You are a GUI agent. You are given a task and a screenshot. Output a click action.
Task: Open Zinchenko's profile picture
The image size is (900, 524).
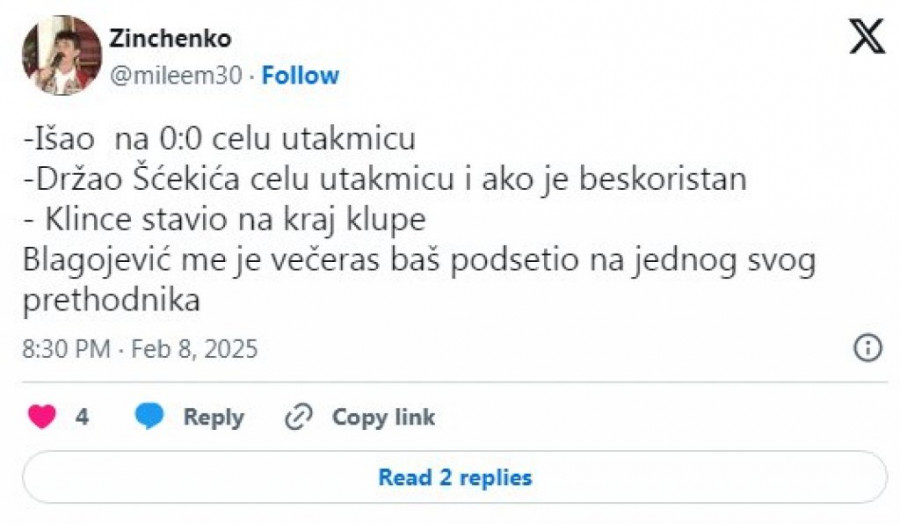point(62,56)
